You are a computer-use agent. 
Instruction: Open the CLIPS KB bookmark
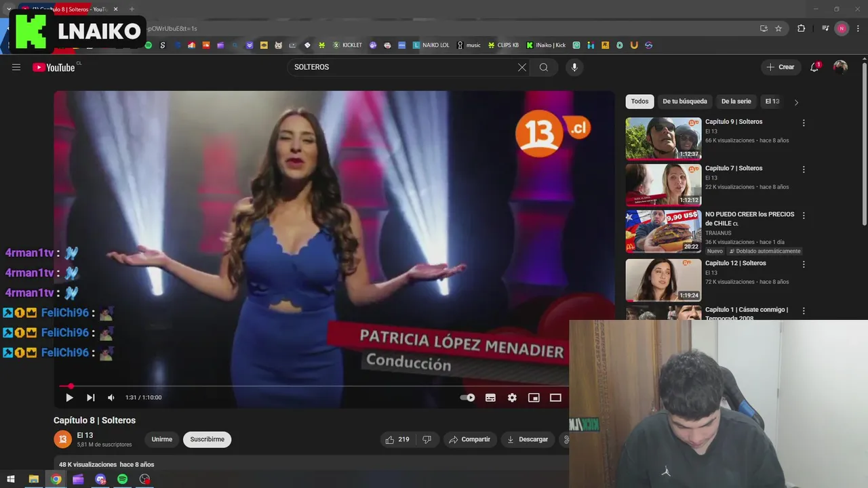coord(503,45)
